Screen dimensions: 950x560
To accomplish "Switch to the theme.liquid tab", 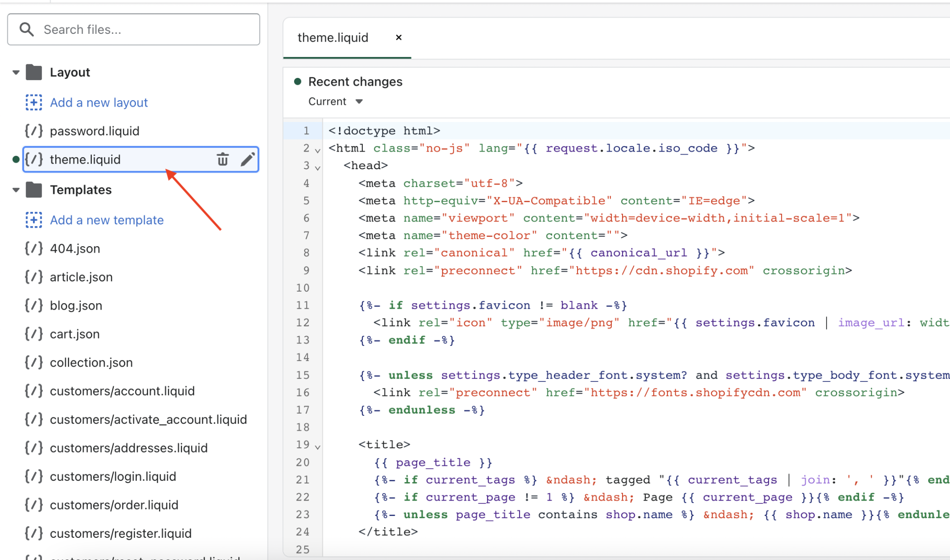I will (x=333, y=38).
